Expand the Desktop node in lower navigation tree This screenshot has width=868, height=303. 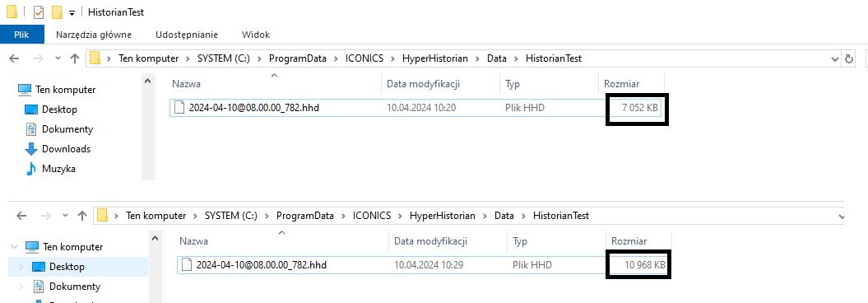click(x=21, y=267)
